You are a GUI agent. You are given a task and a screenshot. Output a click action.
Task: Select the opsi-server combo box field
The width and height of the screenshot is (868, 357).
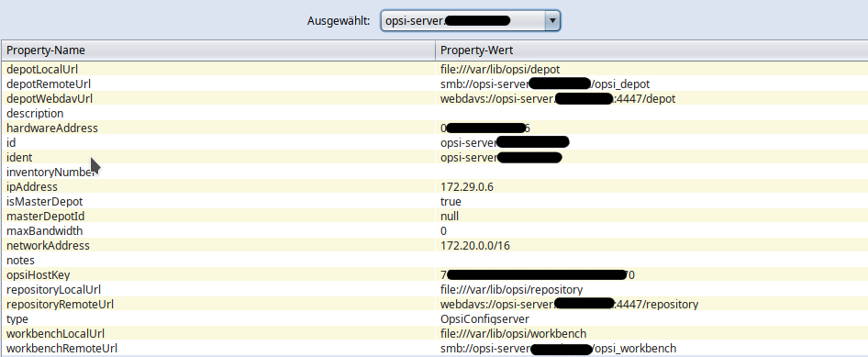pyautogui.click(x=471, y=21)
